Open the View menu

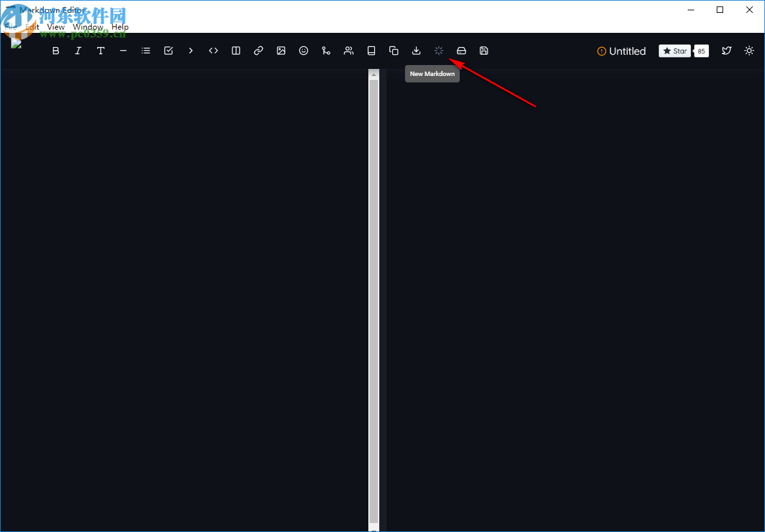(55, 26)
